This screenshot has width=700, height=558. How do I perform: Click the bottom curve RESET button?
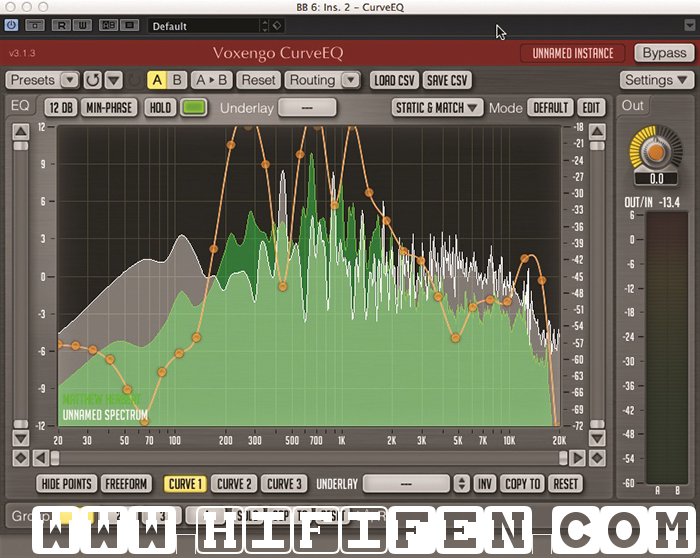[x=565, y=483]
